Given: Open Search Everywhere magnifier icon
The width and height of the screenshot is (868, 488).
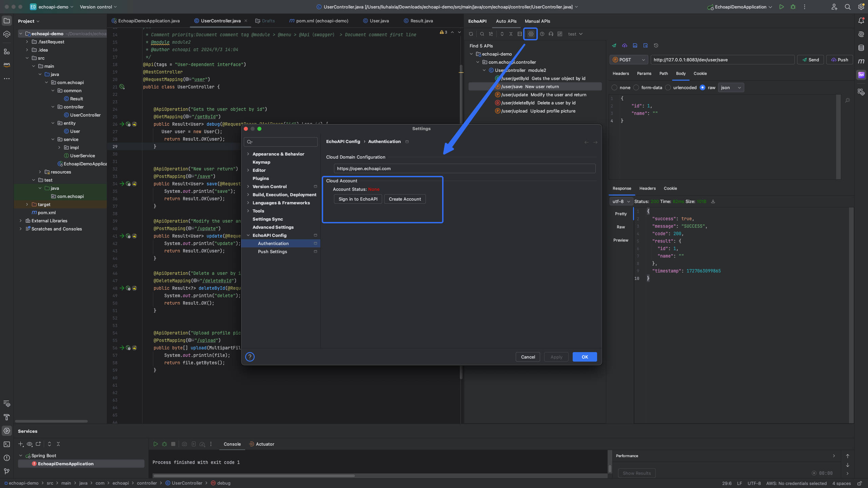Looking at the screenshot, I should 847,7.
